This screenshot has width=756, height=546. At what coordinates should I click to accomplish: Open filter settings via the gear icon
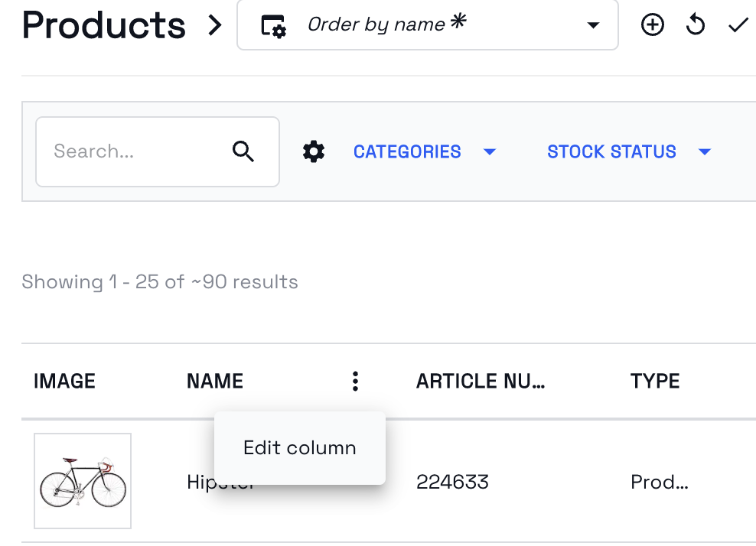[314, 151]
